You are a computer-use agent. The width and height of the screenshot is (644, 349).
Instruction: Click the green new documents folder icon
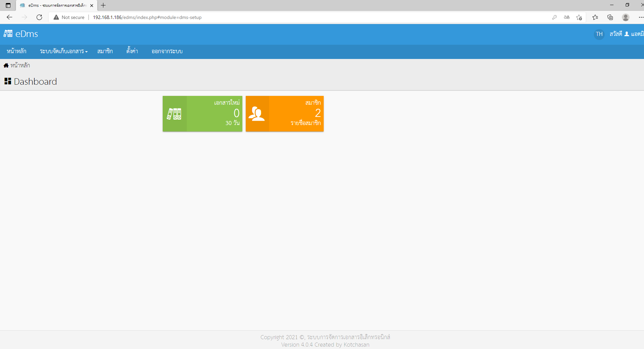click(174, 114)
